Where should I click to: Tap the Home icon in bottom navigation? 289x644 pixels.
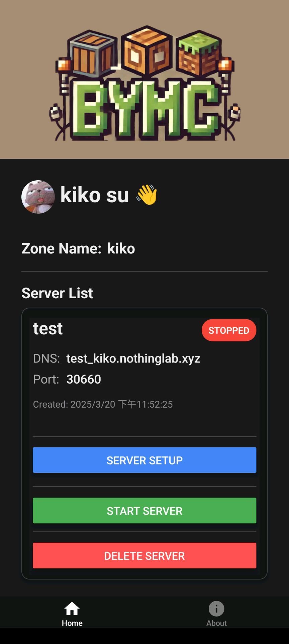(x=72, y=609)
